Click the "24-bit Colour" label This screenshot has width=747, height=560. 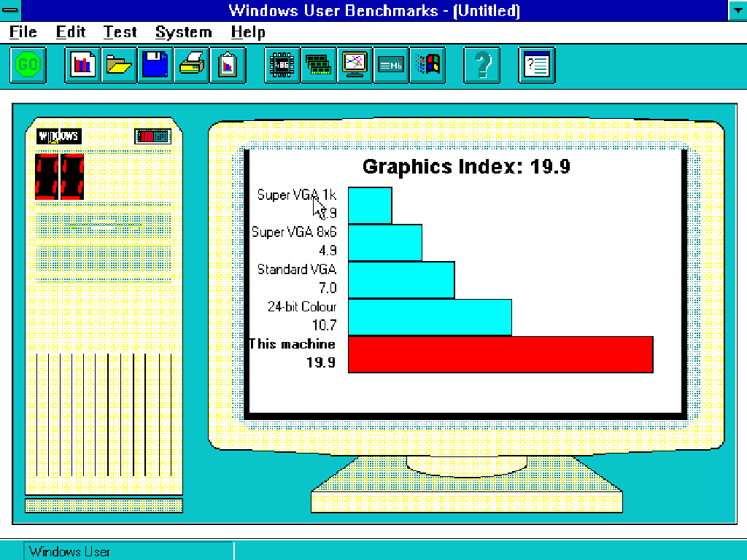302,307
